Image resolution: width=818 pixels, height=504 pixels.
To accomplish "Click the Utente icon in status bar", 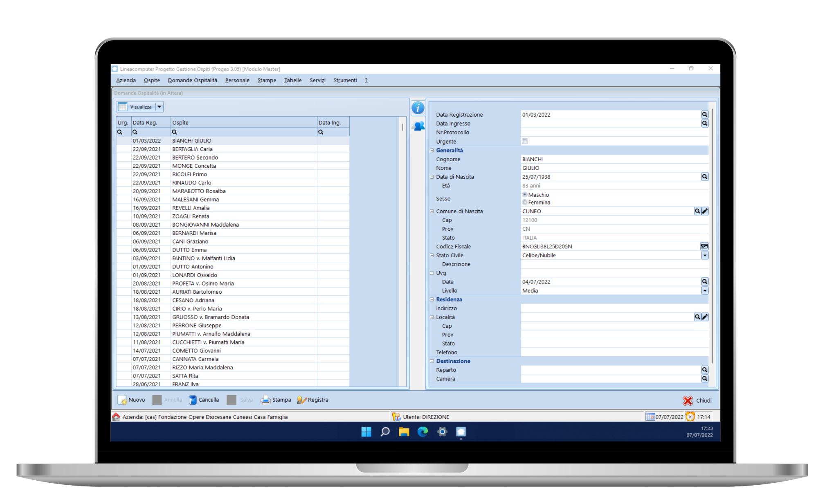I will 396,417.
